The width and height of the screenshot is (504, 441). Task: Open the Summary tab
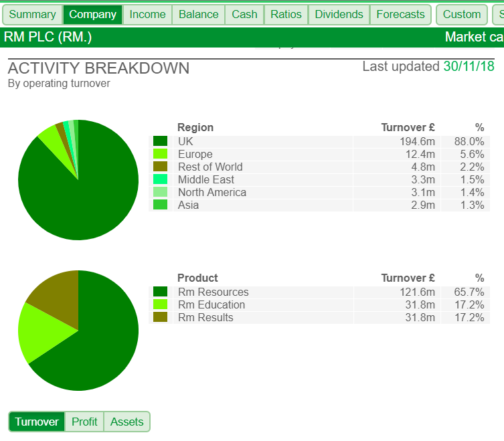[x=33, y=15]
